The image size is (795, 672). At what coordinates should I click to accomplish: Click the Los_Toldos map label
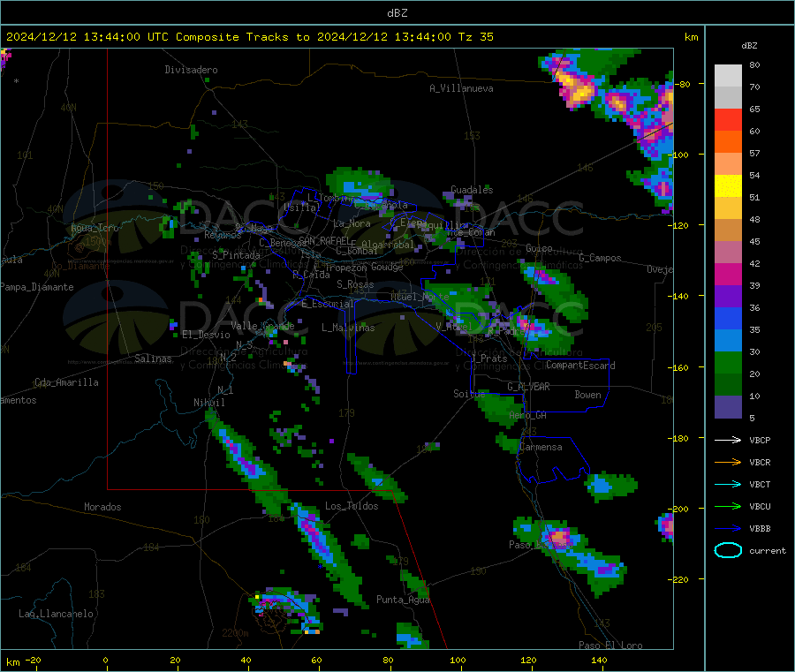(352, 506)
